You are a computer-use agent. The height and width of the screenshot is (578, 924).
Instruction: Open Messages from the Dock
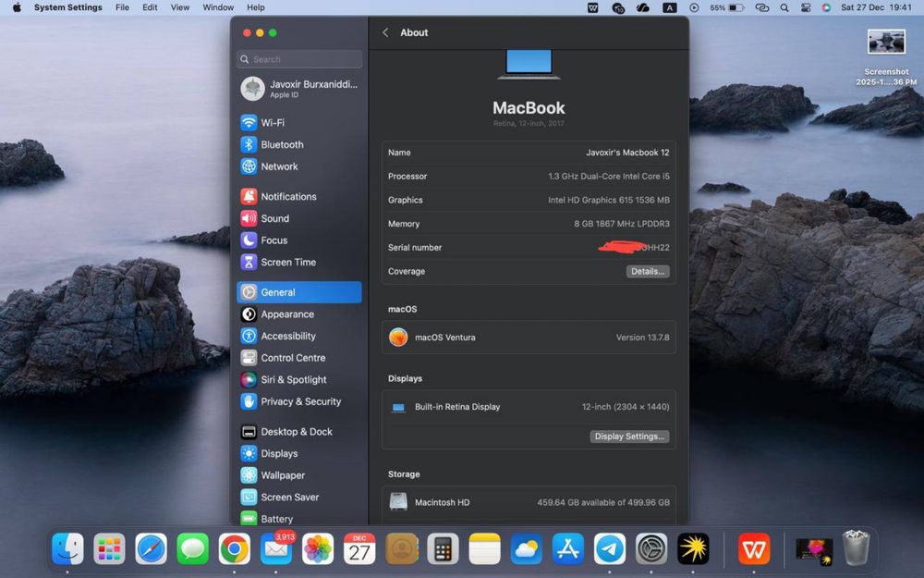point(192,549)
